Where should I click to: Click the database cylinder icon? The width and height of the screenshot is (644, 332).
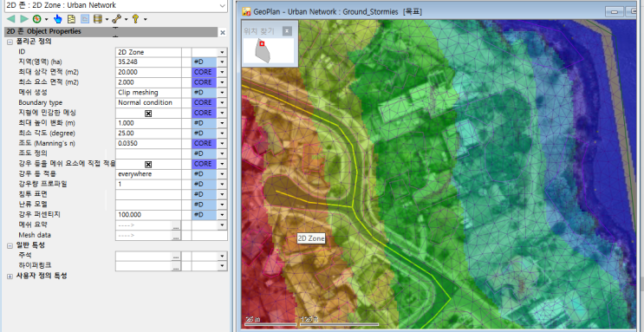pos(97,19)
